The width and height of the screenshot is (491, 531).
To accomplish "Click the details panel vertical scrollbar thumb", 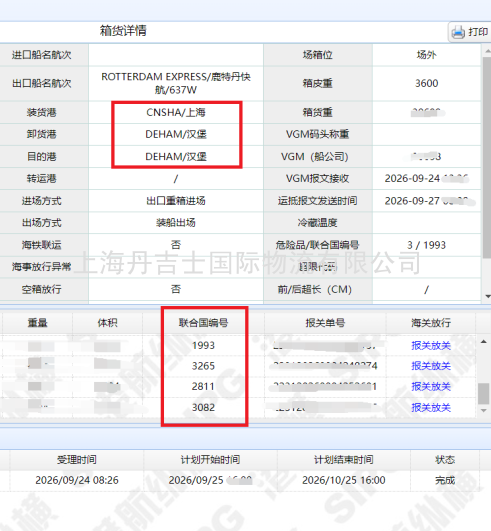I will click(488, 157).
